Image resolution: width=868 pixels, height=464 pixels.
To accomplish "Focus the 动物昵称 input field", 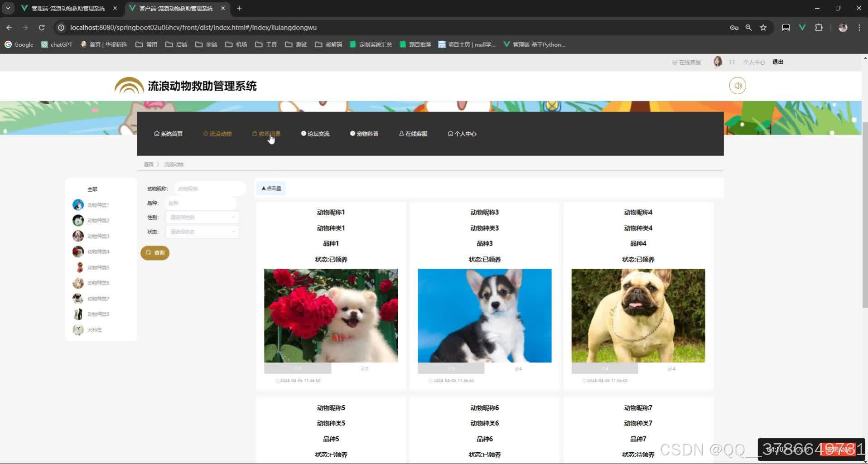I will [x=210, y=188].
